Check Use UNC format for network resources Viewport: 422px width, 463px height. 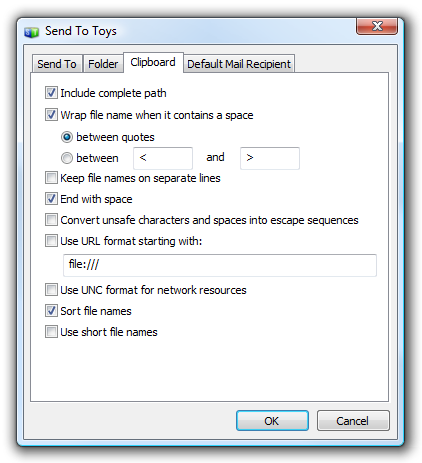(51, 290)
